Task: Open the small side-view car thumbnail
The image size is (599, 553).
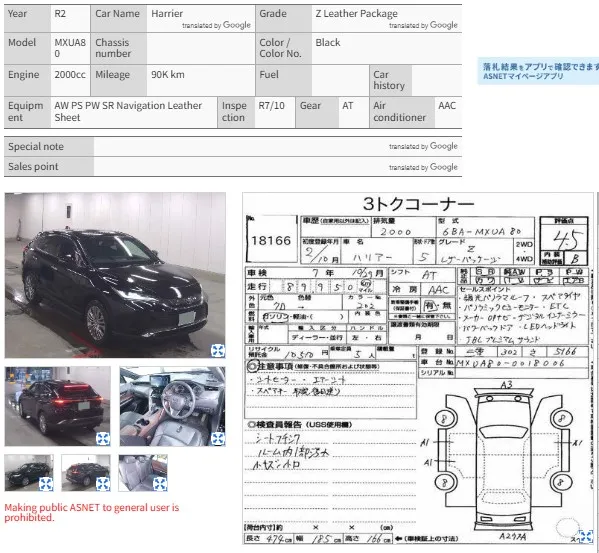Action: (x=29, y=473)
